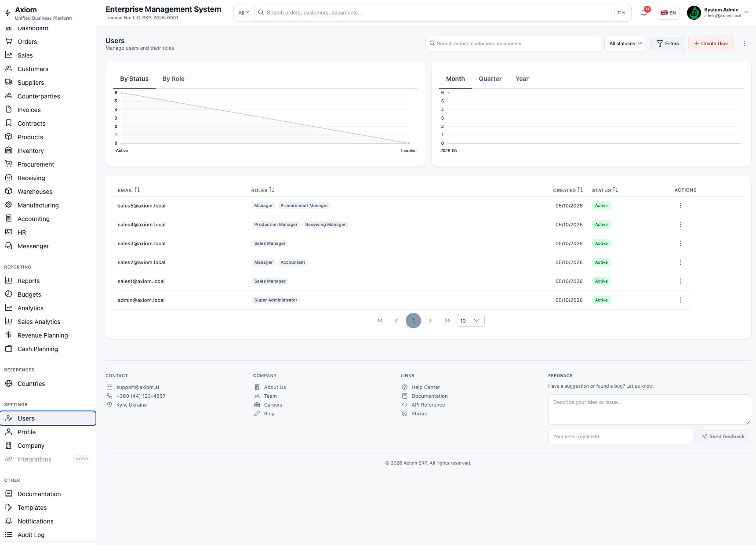This screenshot has height=545, width=756.
Task: Click the feedback description text area
Action: click(x=649, y=409)
